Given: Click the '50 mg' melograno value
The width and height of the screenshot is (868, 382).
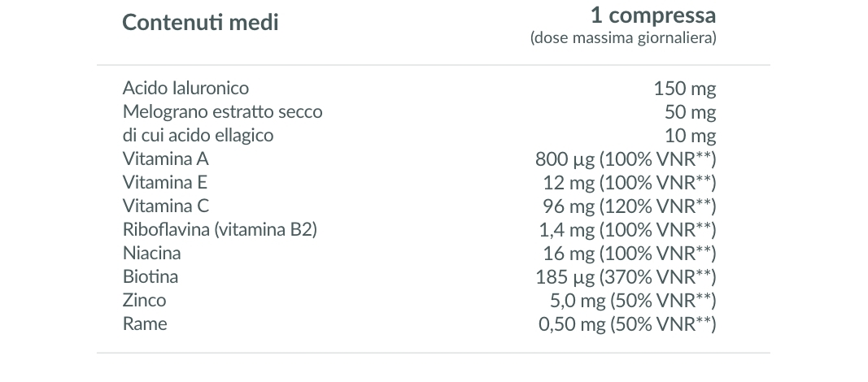Looking at the screenshot, I should tap(691, 112).
